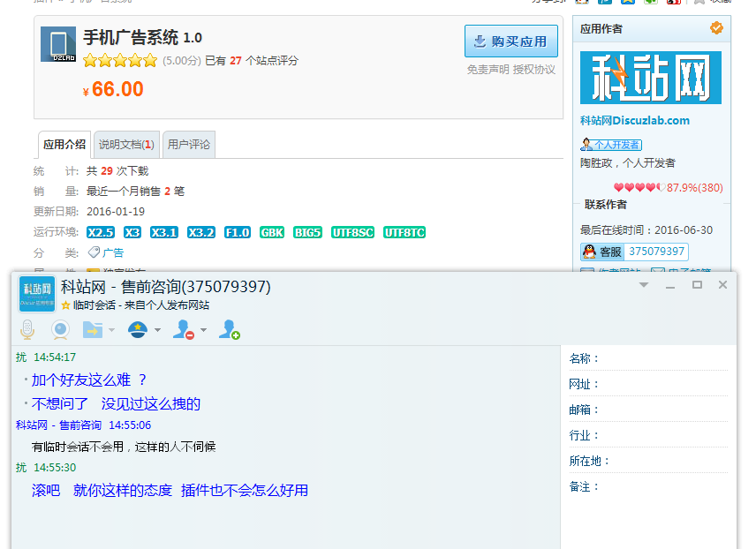
Task: Click the UTF8TC encoding tag
Action: pos(404,233)
